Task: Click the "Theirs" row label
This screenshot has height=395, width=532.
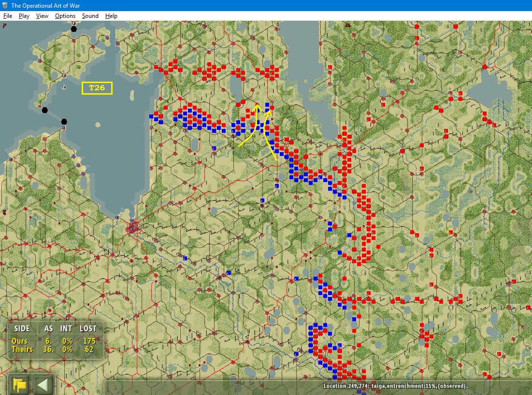Action: click(22, 349)
